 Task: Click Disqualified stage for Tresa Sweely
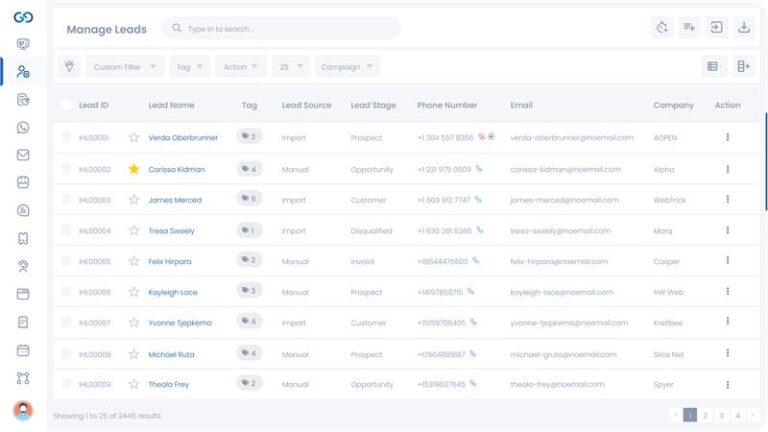(x=371, y=231)
